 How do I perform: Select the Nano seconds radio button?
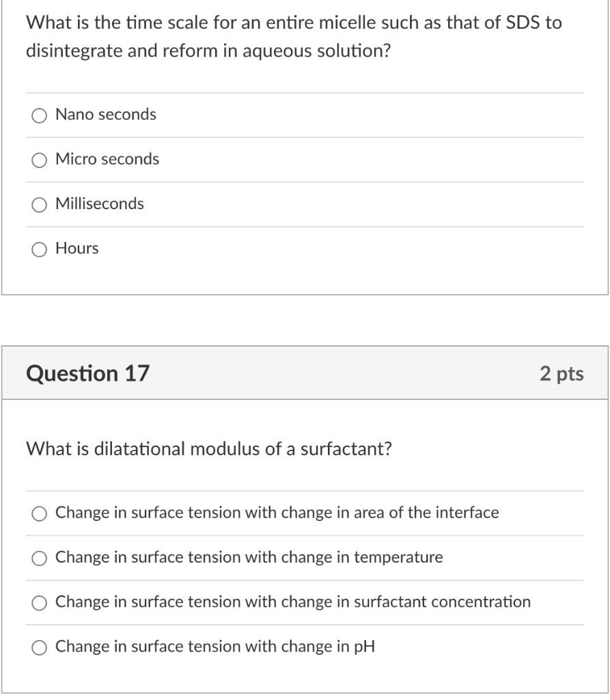(x=40, y=116)
